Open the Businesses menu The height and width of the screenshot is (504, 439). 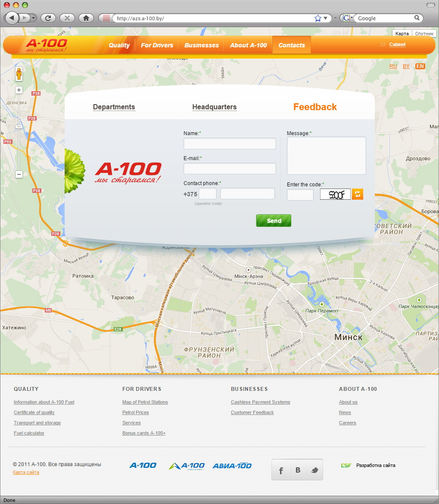tap(202, 45)
